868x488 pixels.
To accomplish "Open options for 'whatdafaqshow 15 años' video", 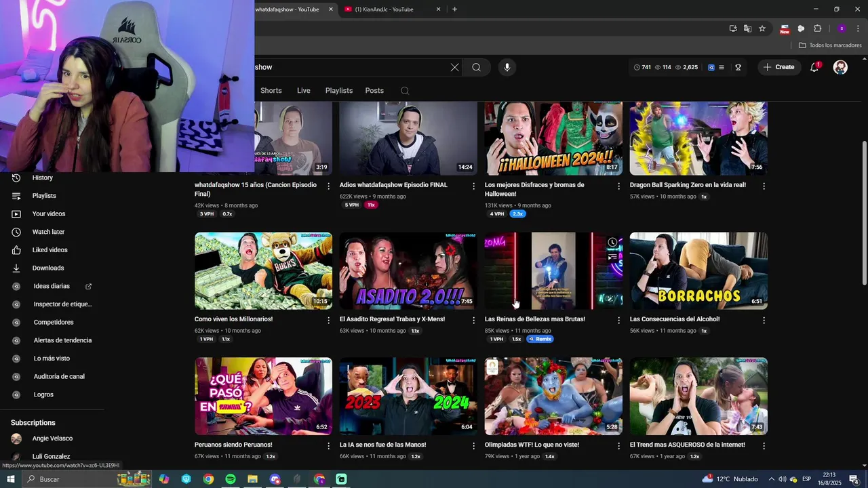I will pos(328,186).
